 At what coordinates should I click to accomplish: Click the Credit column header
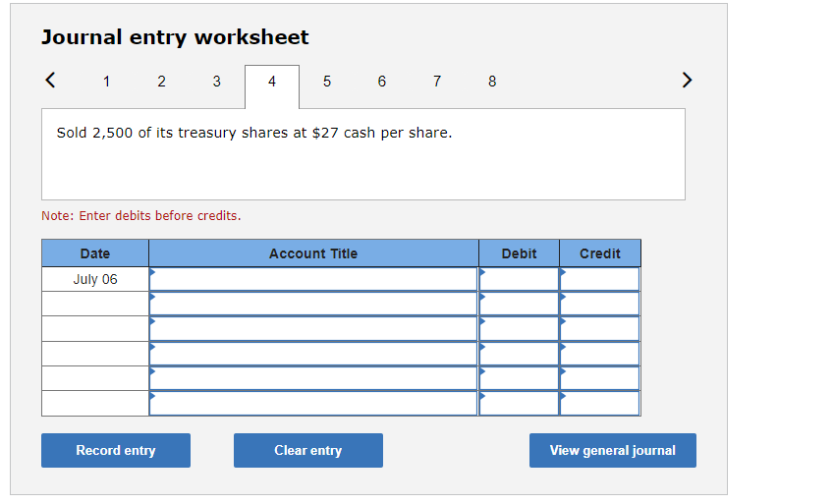[x=600, y=253]
